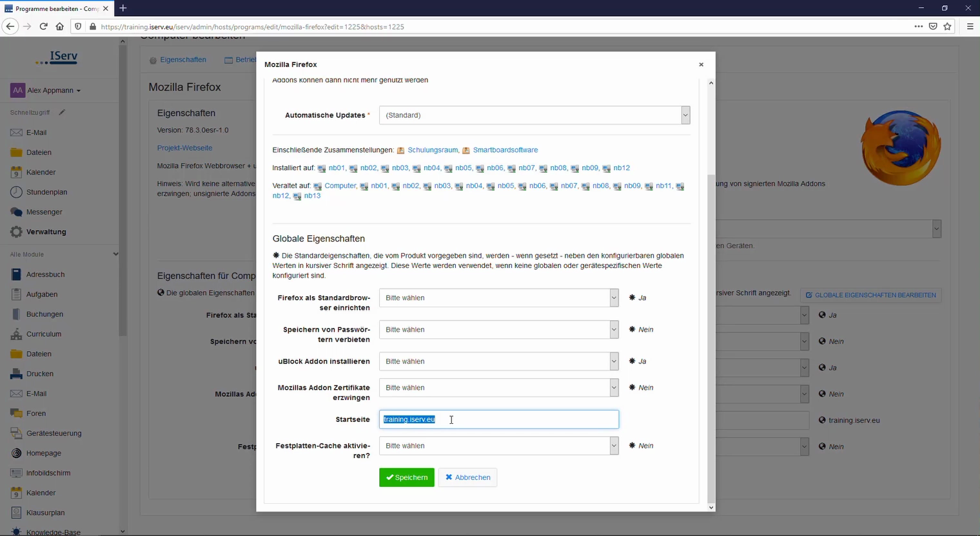
Task: Click the Verwaltung gear icon in sidebar
Action: click(16, 232)
